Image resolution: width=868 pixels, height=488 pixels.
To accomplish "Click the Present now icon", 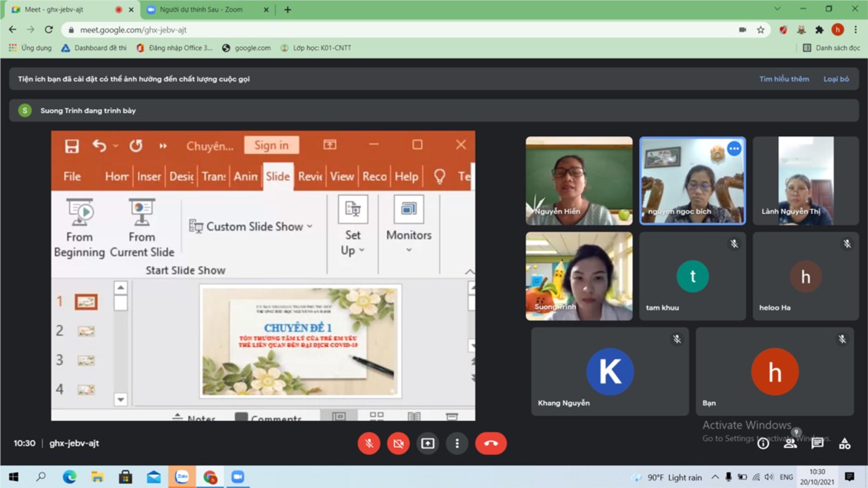I will [x=428, y=443].
